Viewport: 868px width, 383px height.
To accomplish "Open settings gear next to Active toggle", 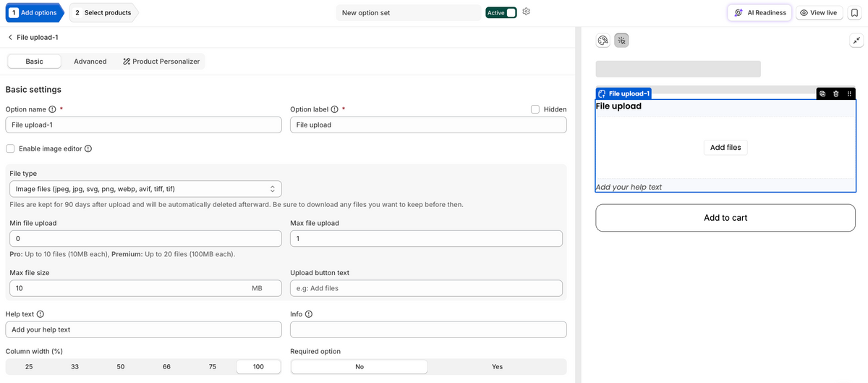I will click(527, 12).
